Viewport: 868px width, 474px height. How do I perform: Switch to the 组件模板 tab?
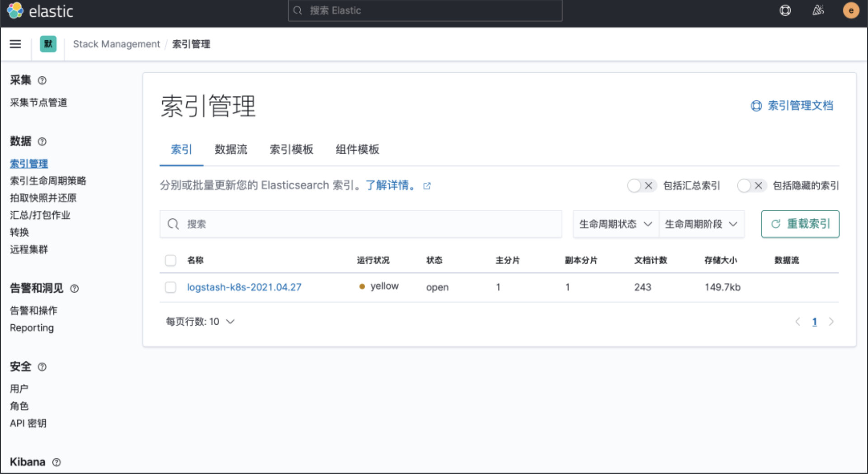tap(357, 150)
